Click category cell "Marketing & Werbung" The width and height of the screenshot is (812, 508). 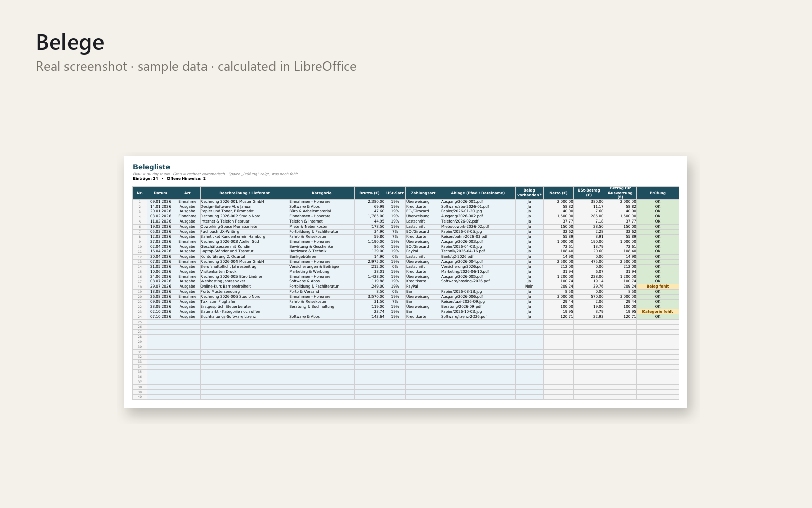point(322,272)
